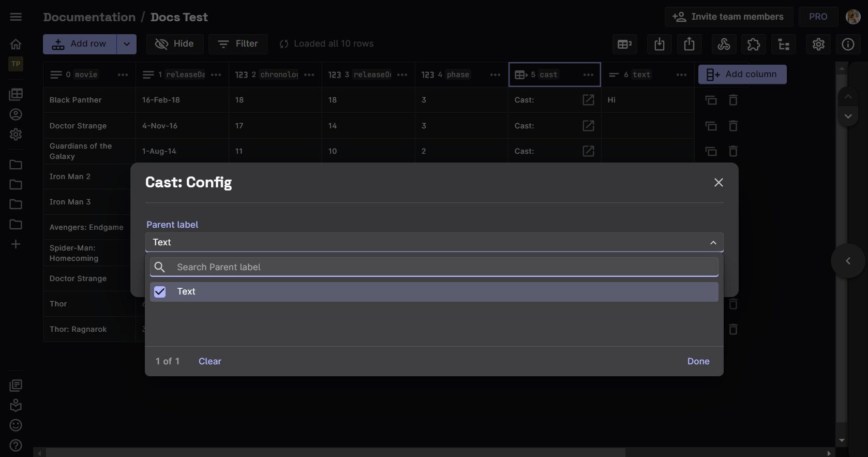Expand the Add row dropdown arrow
This screenshot has width=868, height=457.
tap(127, 44)
